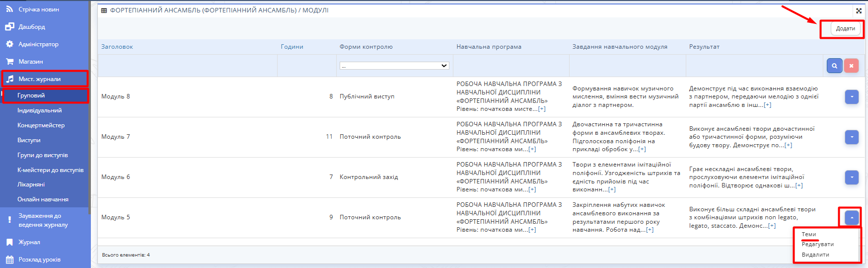Select Редагувати from the context menu
This screenshot has height=268, width=868.
coord(818,244)
